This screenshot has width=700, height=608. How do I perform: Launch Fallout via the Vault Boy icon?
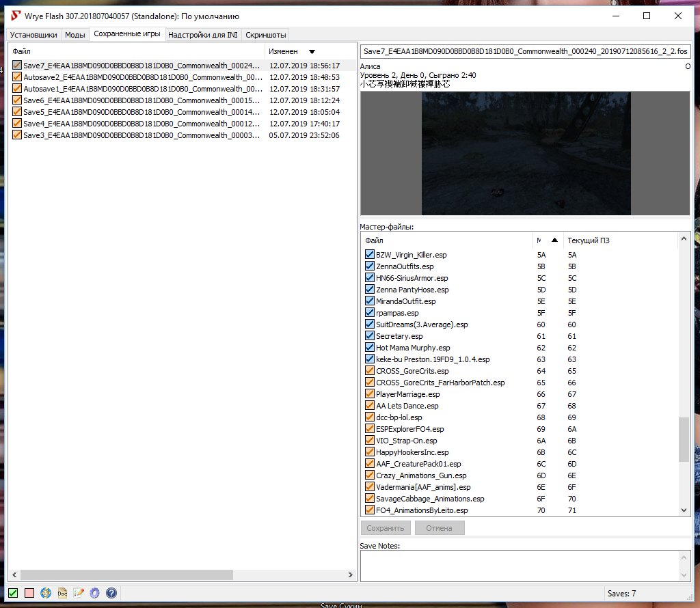[x=46, y=593]
